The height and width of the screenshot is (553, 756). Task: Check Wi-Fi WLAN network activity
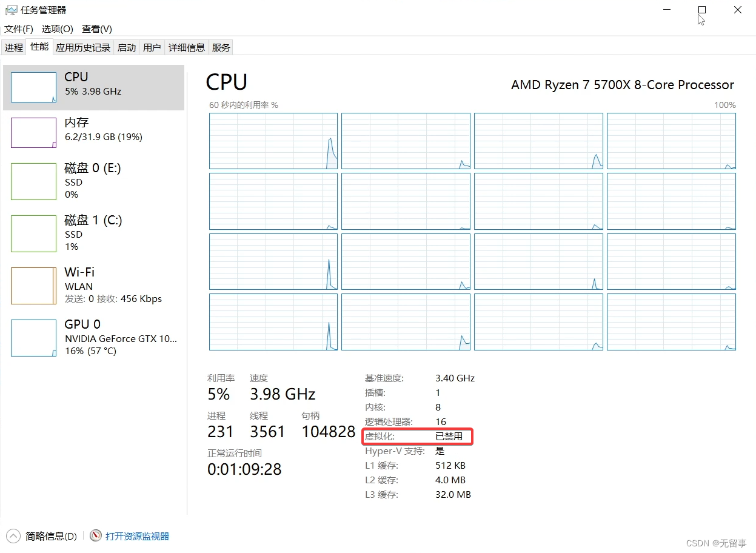[x=94, y=285]
